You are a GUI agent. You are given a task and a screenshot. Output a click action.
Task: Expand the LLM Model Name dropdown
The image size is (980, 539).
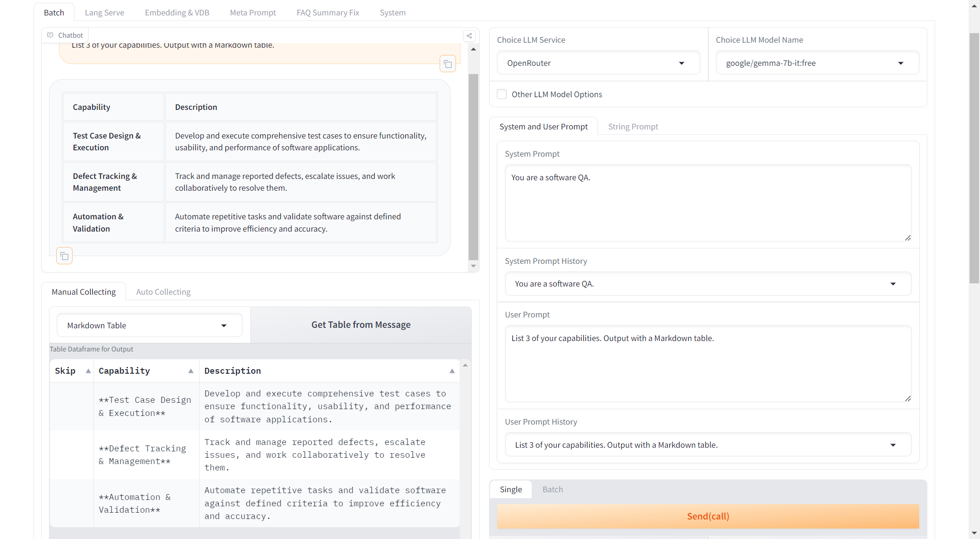click(817, 63)
